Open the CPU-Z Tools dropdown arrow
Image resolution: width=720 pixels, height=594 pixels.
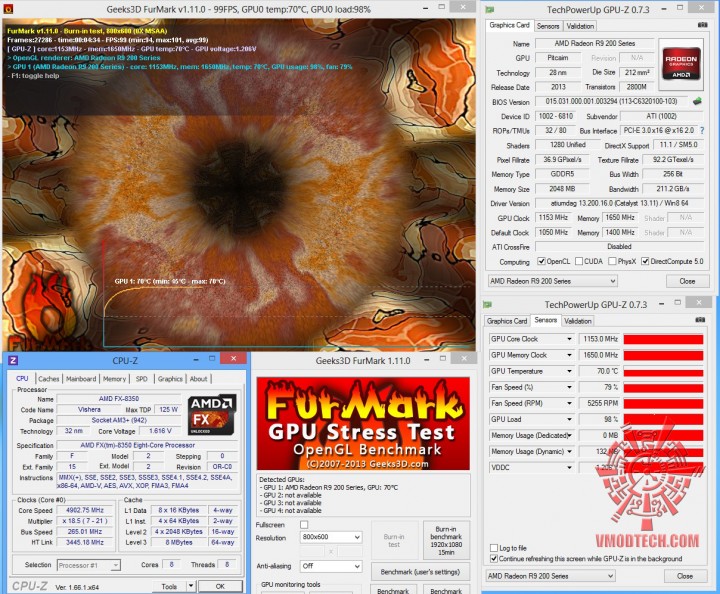[x=191, y=586]
